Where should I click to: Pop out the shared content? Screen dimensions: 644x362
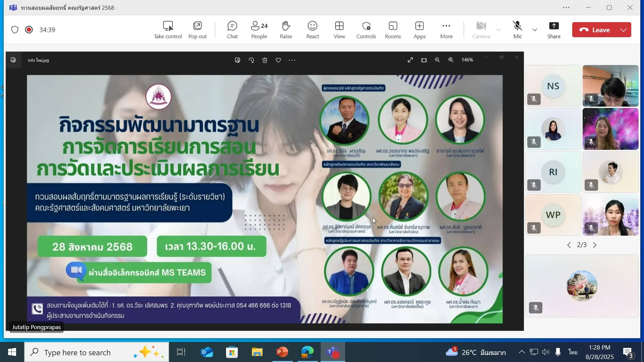[x=197, y=29]
